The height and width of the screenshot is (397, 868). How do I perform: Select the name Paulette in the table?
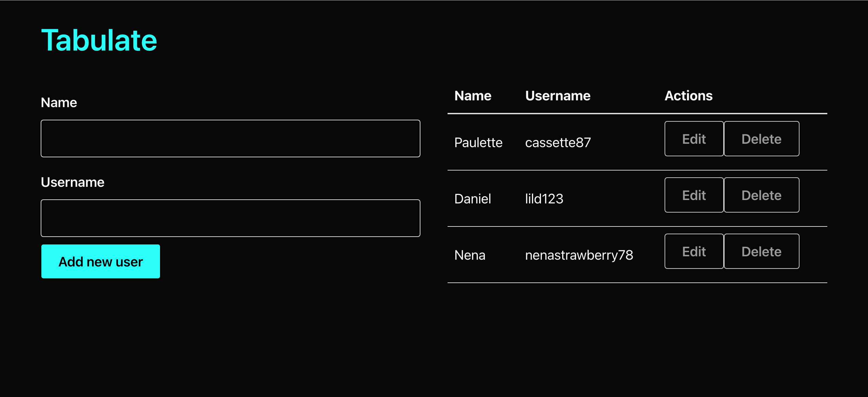(x=478, y=142)
